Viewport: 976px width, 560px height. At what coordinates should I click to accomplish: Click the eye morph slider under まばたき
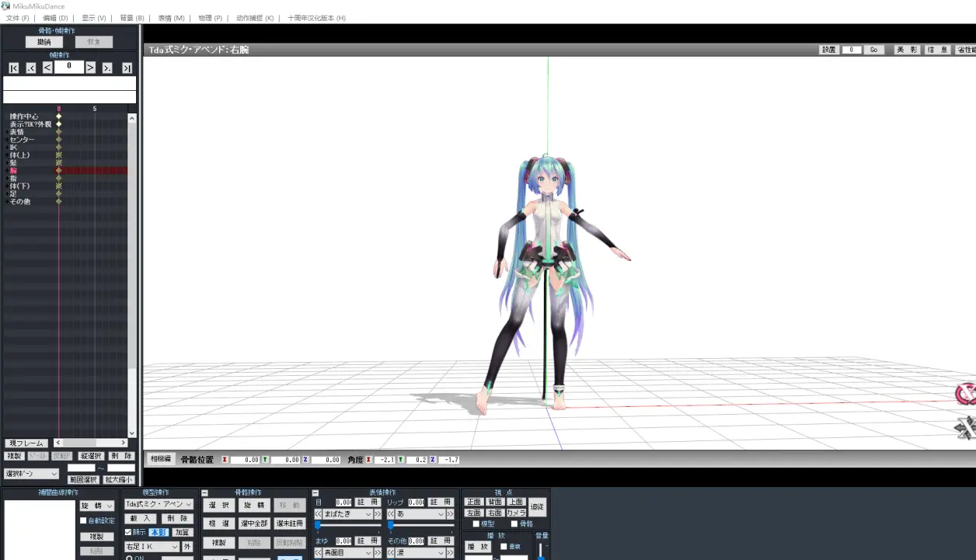347,526
